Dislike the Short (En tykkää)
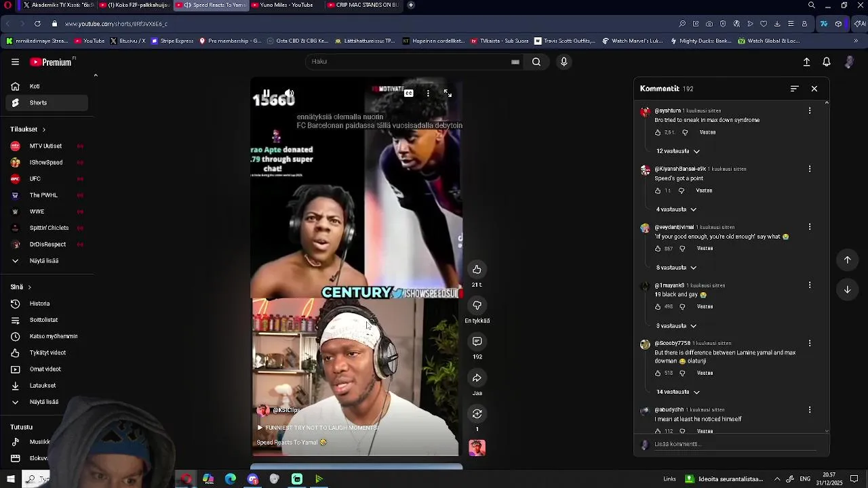 (x=477, y=306)
